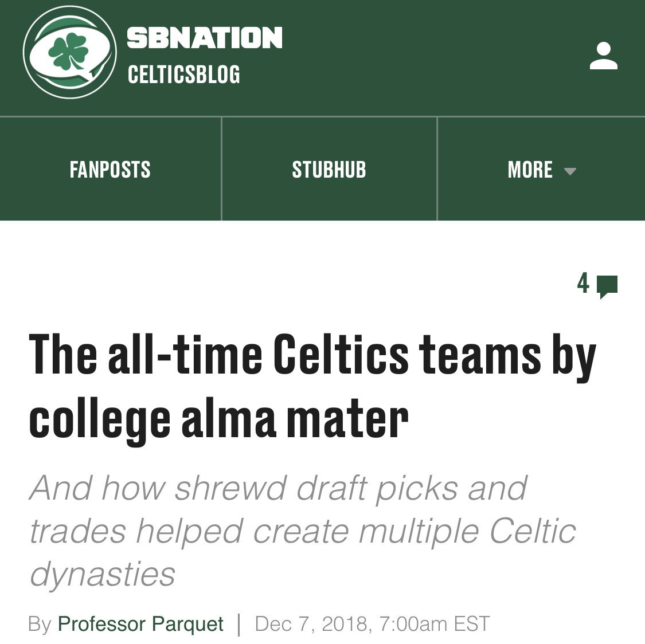Open the FANPOSTS section

pyautogui.click(x=110, y=170)
